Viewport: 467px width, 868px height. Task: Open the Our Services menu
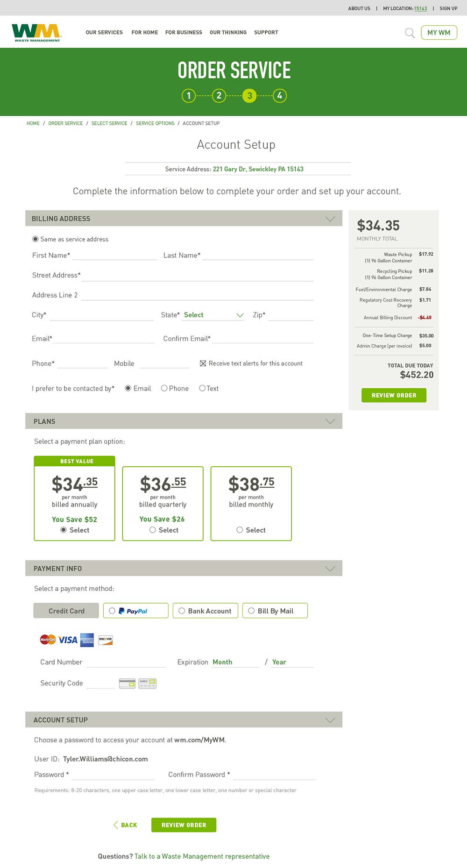click(104, 33)
